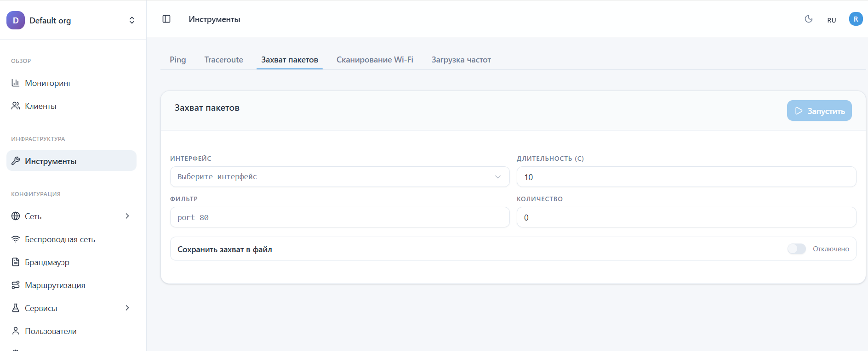The width and height of the screenshot is (868, 351).
Task: Expand the Сеть submenu chevron
Action: tap(127, 216)
